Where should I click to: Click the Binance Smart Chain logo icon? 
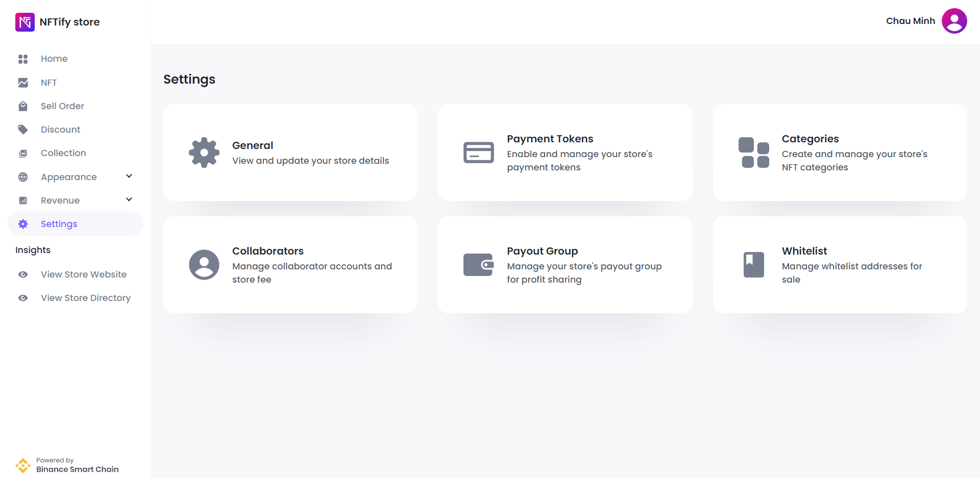pyautogui.click(x=23, y=465)
